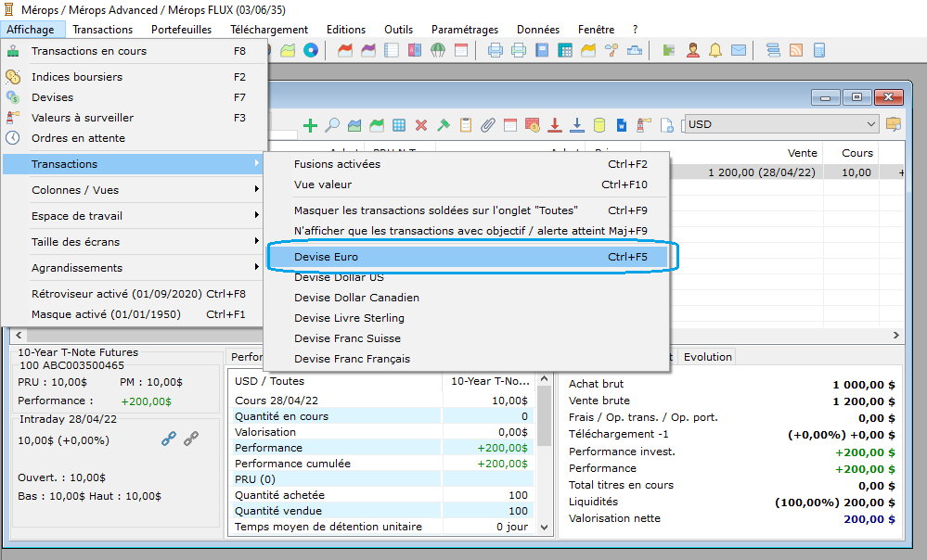Open the USD currency dropdown

click(x=782, y=124)
